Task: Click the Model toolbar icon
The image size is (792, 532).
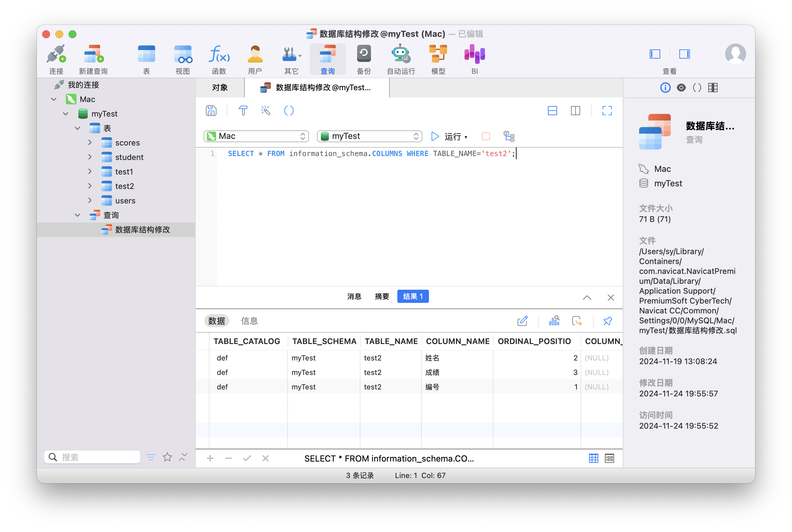Action: point(438,59)
